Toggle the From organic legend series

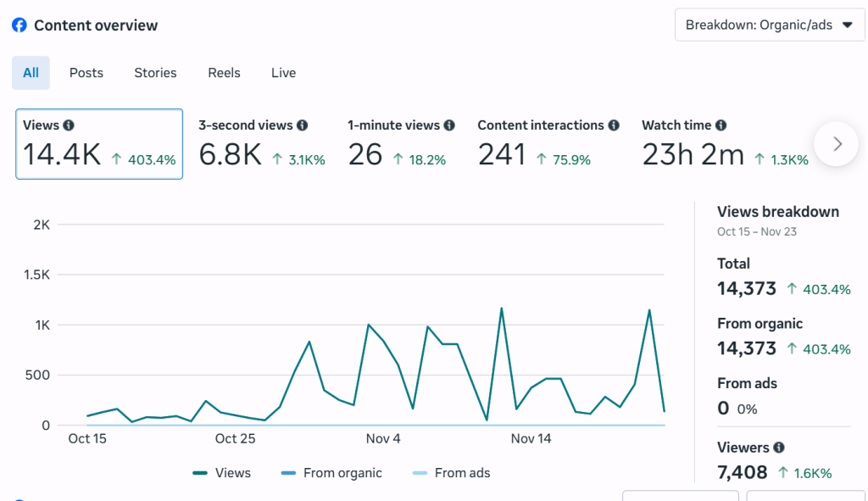pyautogui.click(x=331, y=473)
